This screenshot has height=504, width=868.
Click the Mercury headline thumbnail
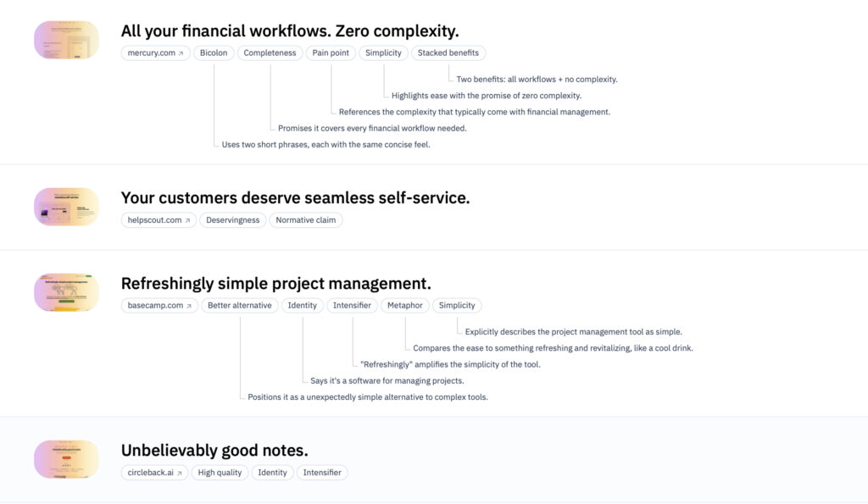(x=66, y=40)
